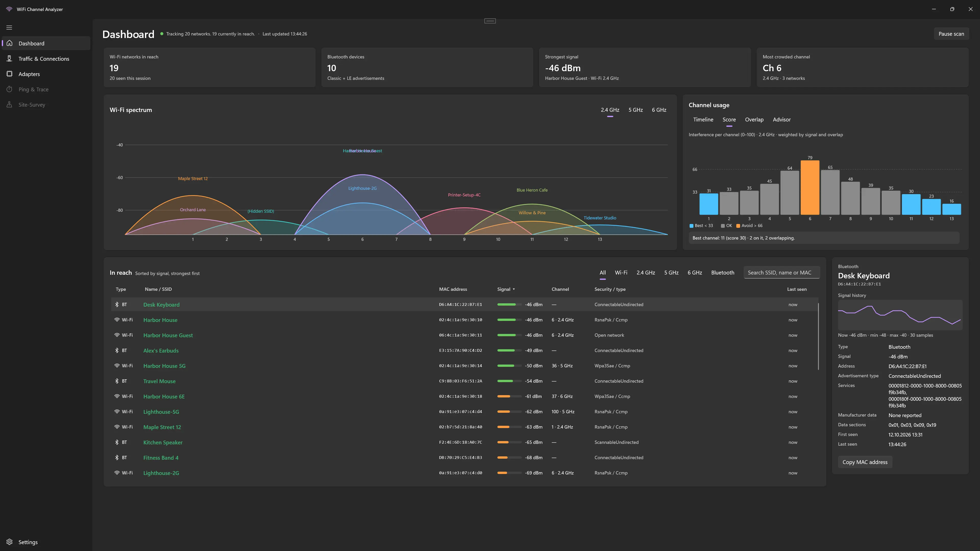Image resolution: width=980 pixels, height=551 pixels.
Task: Open the Settings gear icon
Action: [x=9, y=542]
